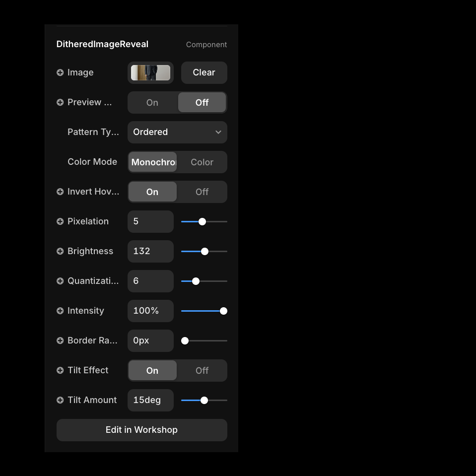476x476 pixels.
Task: Switch Invert Hover to Off
Action: 202,192
